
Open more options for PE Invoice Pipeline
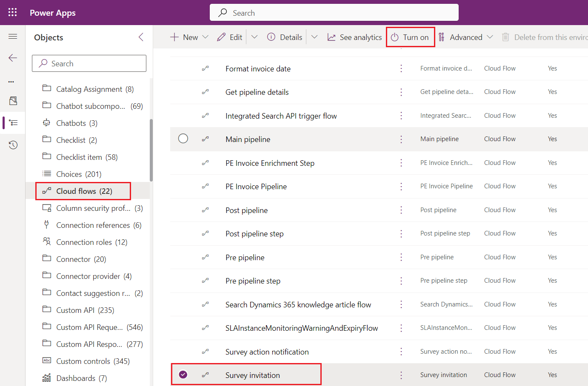[401, 186]
